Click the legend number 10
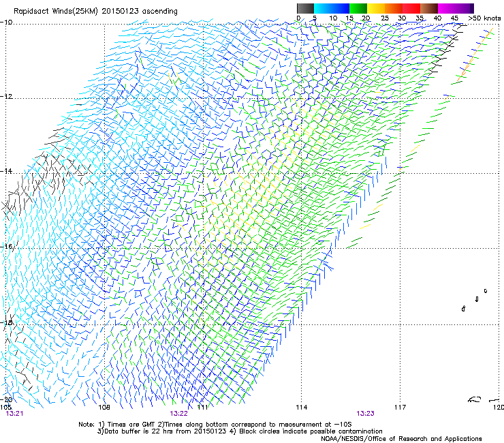 [x=333, y=18]
